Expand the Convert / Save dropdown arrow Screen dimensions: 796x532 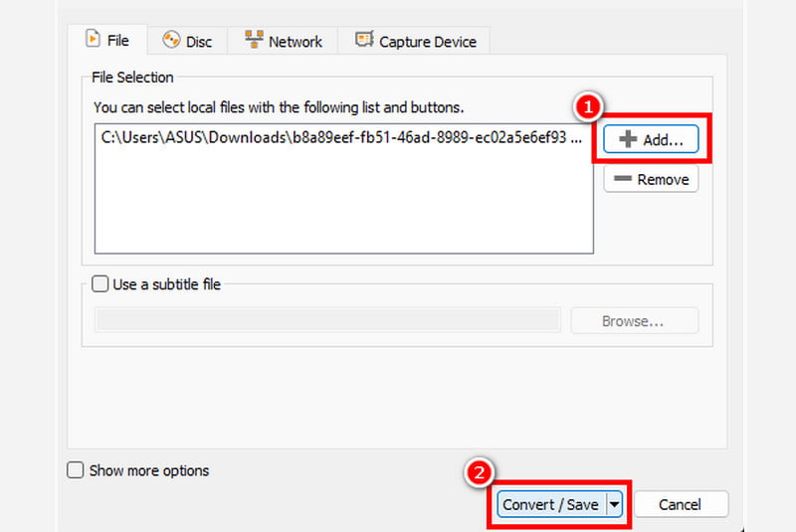(614, 504)
